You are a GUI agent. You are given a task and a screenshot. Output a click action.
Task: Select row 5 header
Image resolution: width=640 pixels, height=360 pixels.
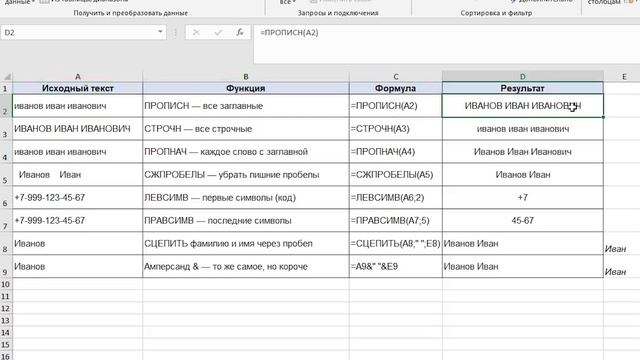tap(6, 175)
